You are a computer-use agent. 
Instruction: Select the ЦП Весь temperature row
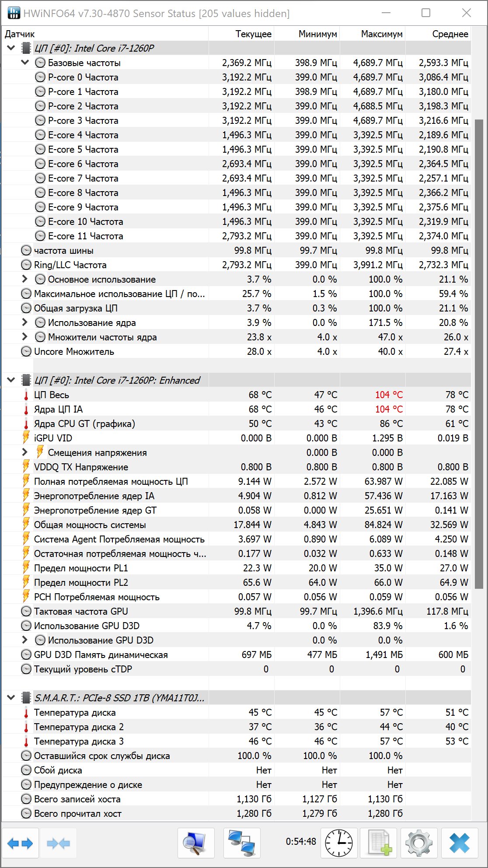point(237,395)
